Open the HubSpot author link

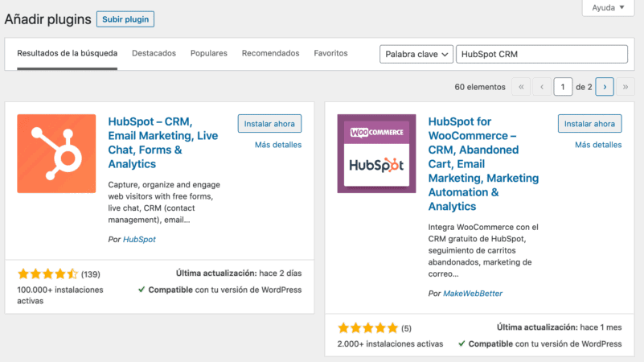(x=139, y=239)
